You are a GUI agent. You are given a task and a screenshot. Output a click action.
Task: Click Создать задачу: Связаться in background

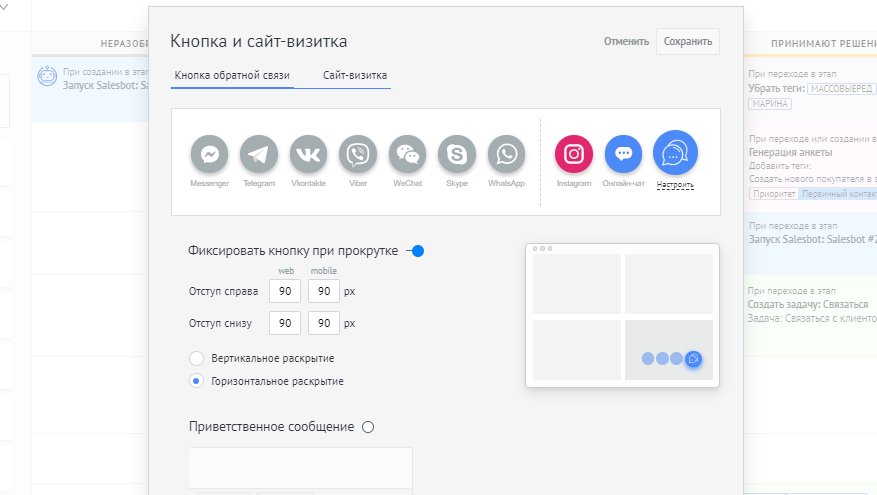[x=808, y=304]
